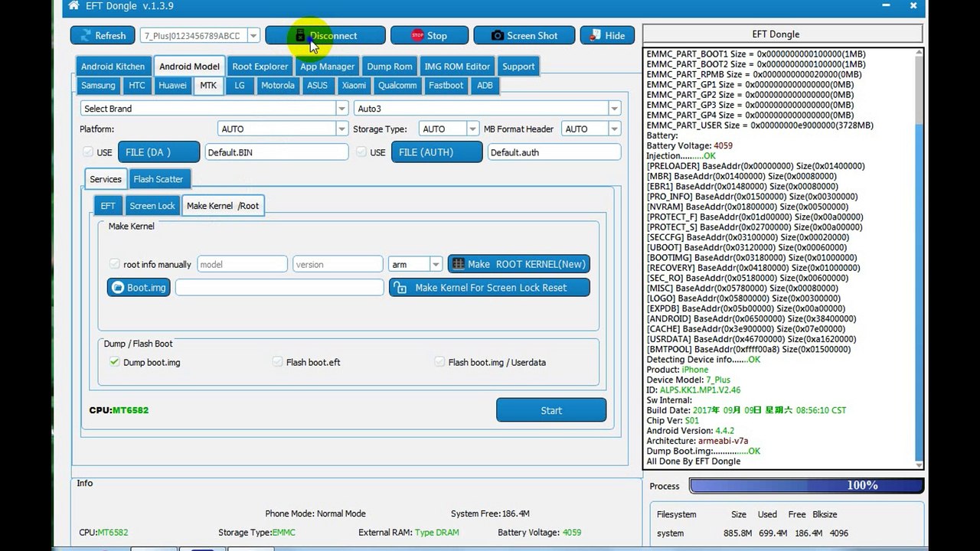Click the Boot.img path input field
The height and width of the screenshot is (551, 980).
pyautogui.click(x=279, y=287)
